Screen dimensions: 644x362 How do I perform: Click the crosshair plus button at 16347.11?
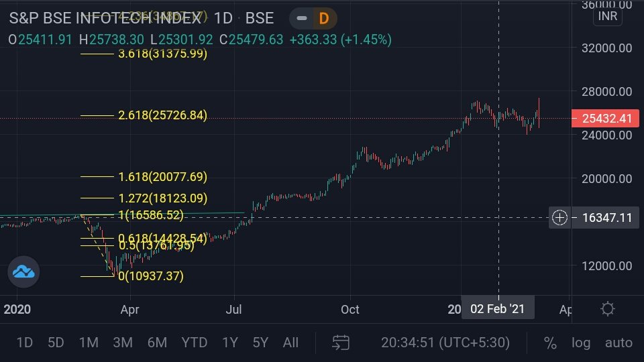click(559, 217)
